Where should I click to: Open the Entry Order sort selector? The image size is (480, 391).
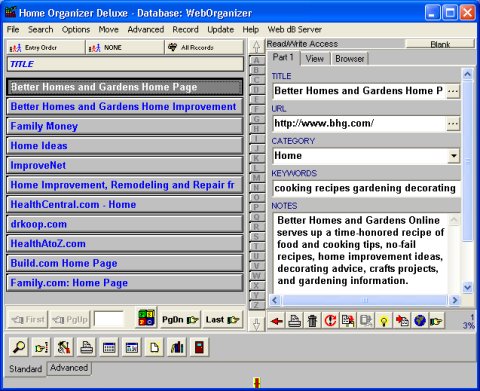[x=45, y=47]
